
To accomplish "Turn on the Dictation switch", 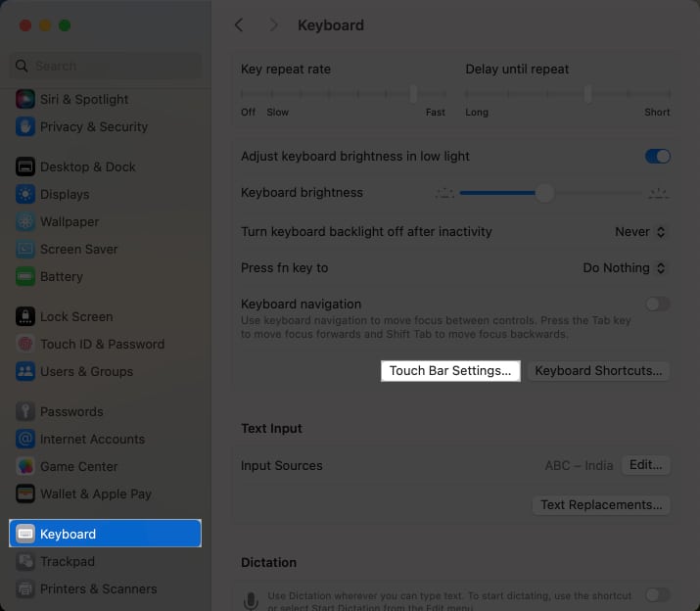I will coord(657,595).
